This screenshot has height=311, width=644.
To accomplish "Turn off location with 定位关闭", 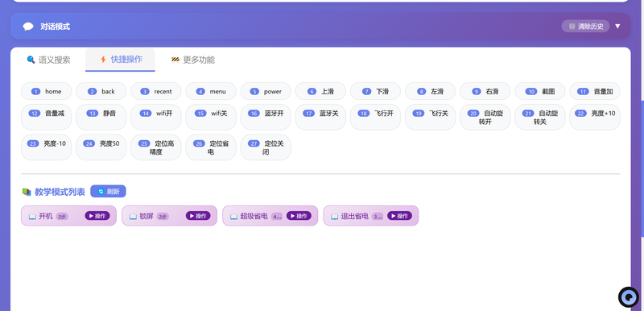I will click(x=266, y=147).
